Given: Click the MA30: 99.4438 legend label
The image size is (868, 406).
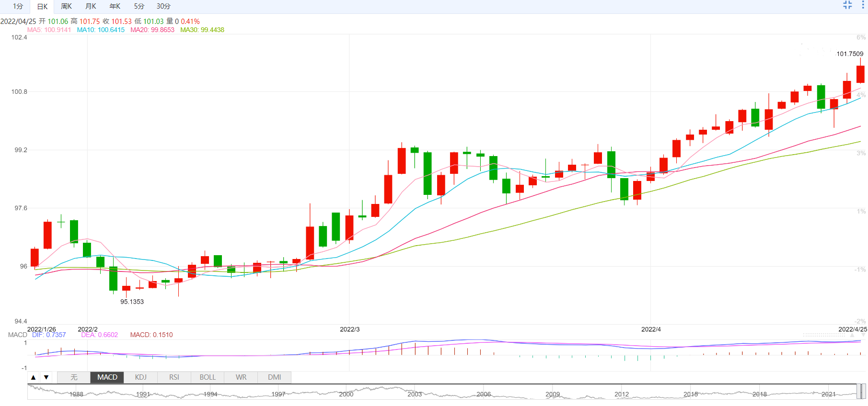Looking at the screenshot, I should tap(202, 30).
